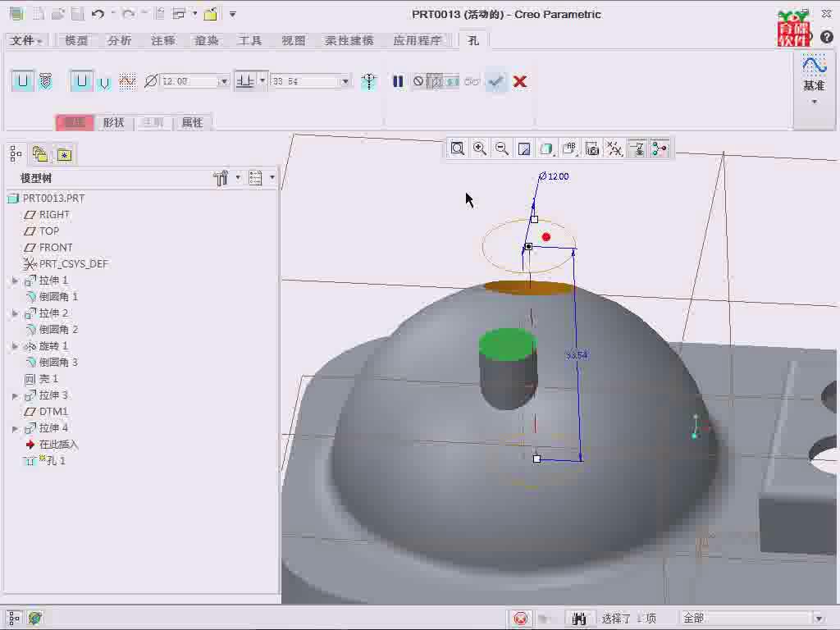Expand the 拉伸 1 tree node
The image size is (840, 630).
point(15,281)
